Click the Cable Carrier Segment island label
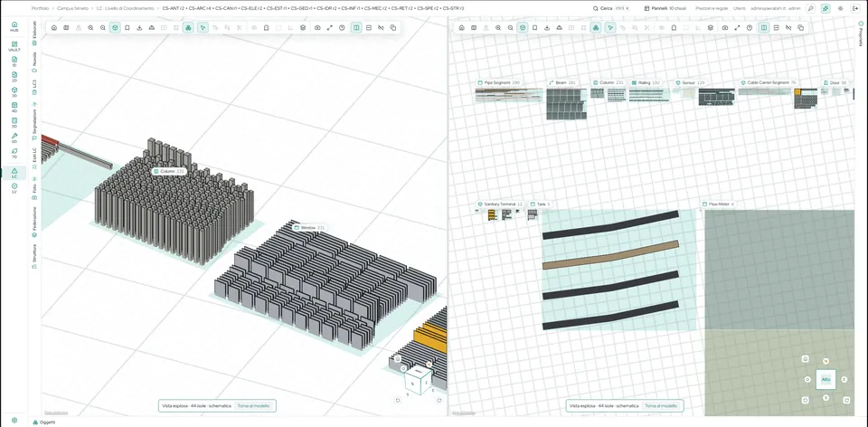 coord(769,82)
